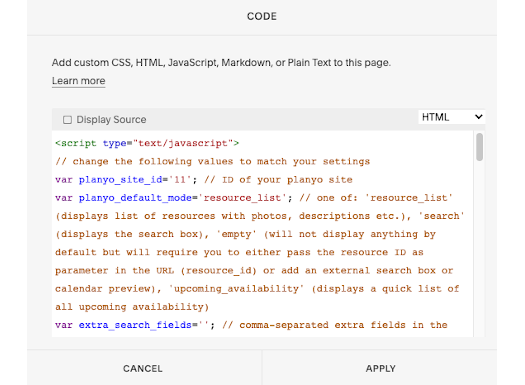Click the 'Display Source' label text
The image size is (525, 385).
111,120
